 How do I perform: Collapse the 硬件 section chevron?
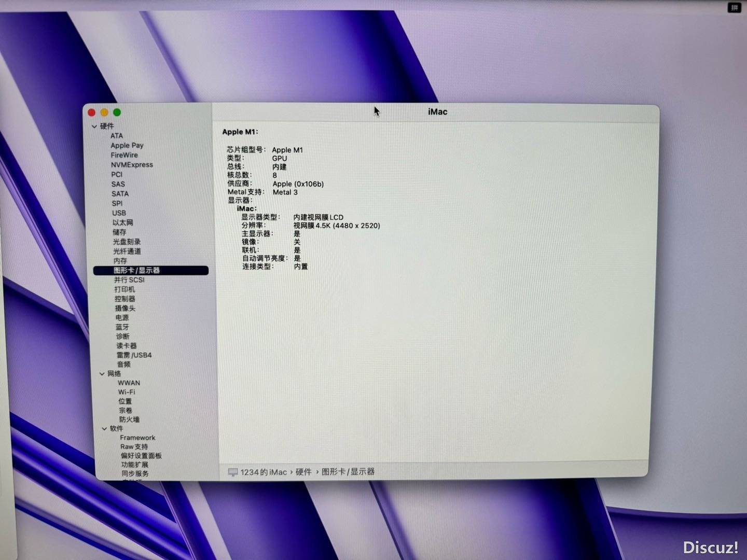[x=94, y=126]
